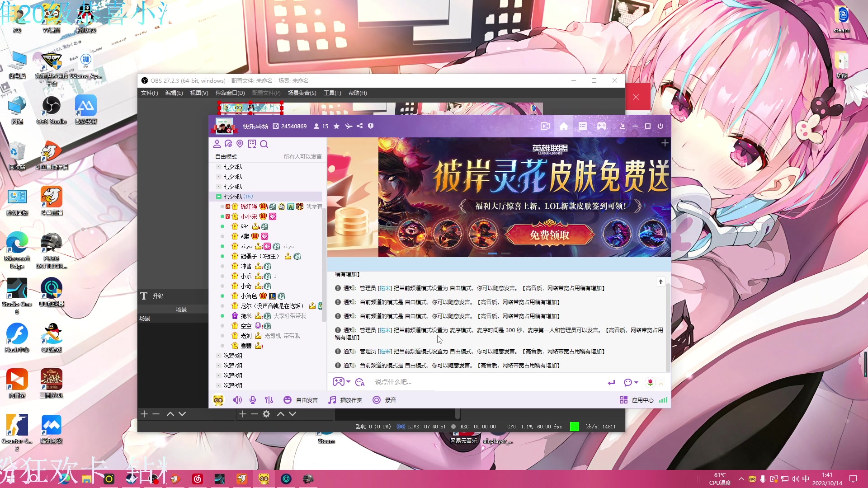Favorite the channel with the star icon

336,127
